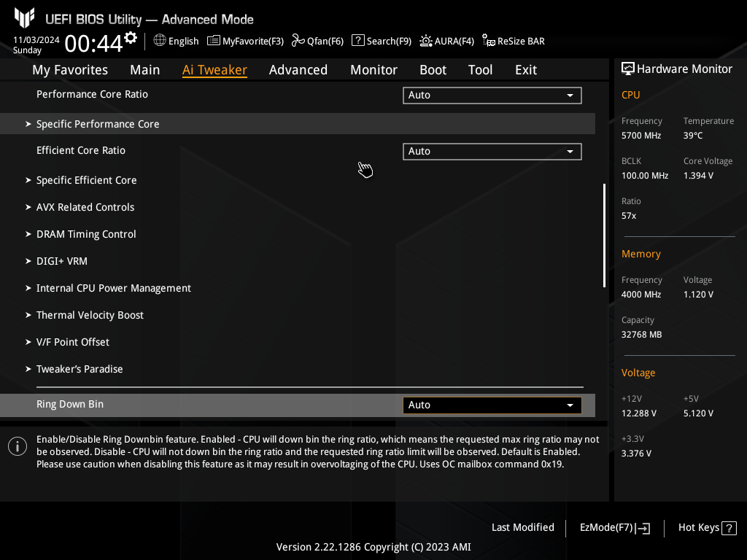Open language selection globe icon
Image resolution: width=747 pixels, height=560 pixels.
(160, 41)
